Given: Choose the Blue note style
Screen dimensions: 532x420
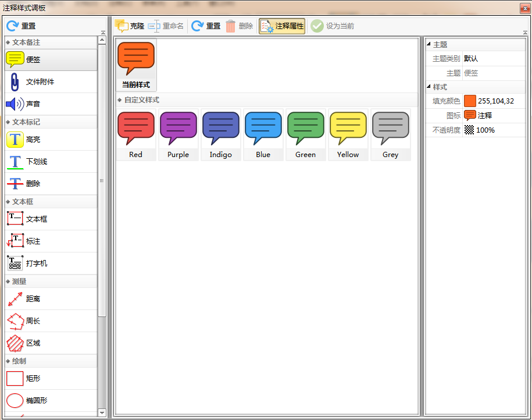Looking at the screenshot, I should click(x=263, y=135).
